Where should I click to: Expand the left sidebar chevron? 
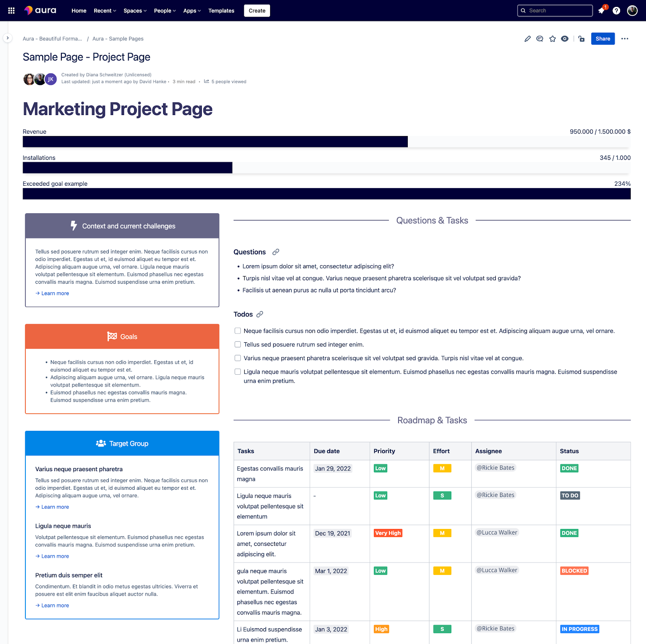coord(7,38)
